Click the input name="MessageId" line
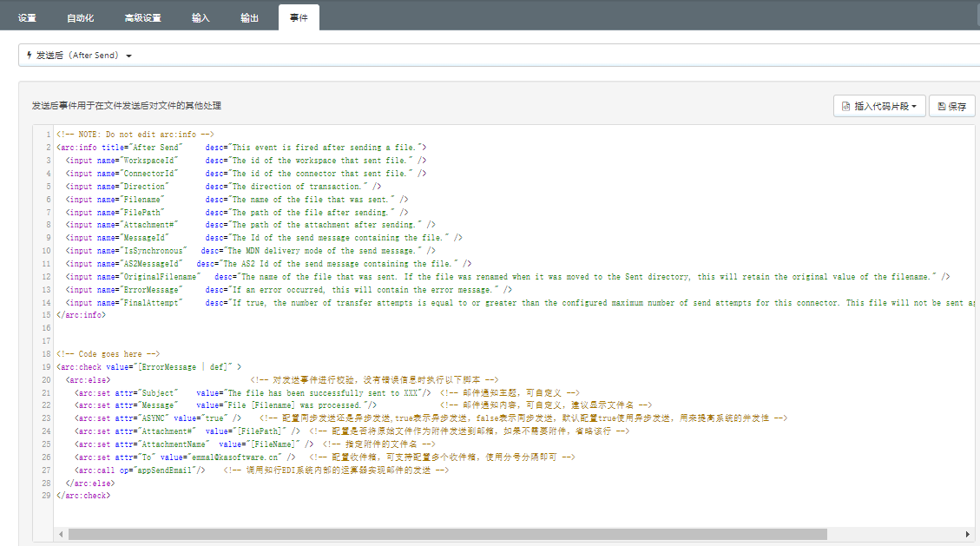Screen dimensions: 980x546 [264, 238]
